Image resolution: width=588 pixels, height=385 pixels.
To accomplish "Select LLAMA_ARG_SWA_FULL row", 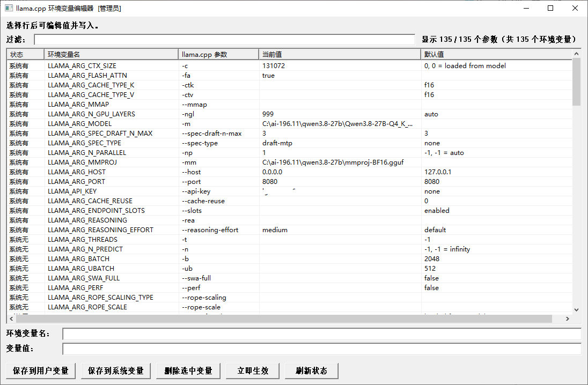I will [x=290, y=278].
